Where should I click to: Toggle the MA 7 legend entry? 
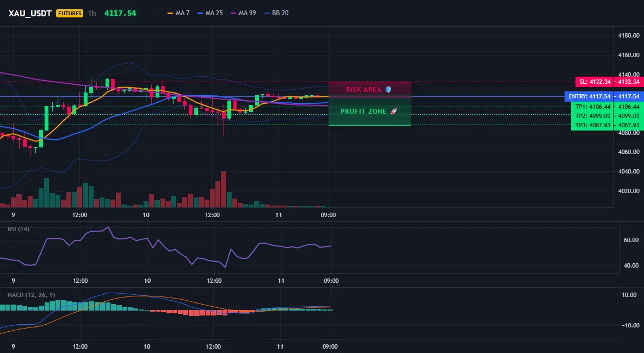[178, 13]
